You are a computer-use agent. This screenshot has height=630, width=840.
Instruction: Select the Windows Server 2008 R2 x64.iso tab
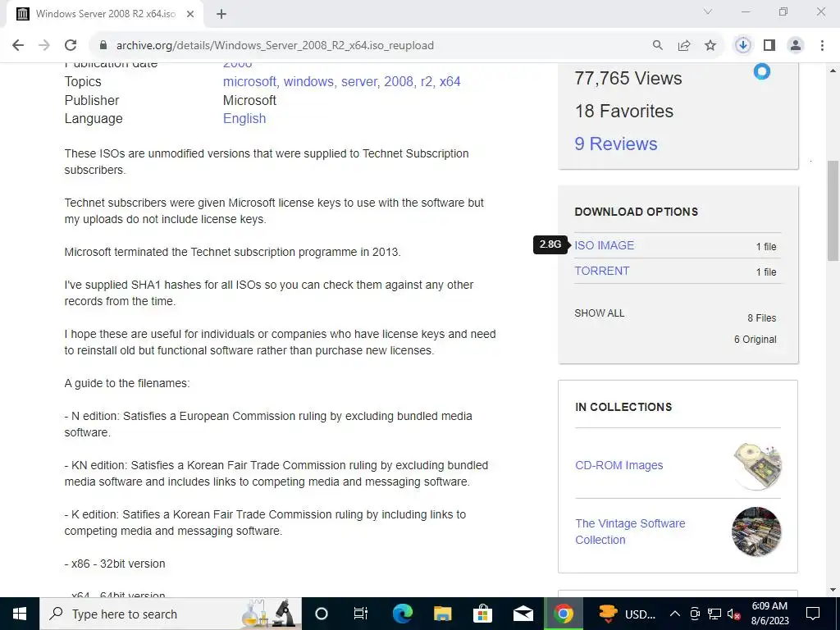105,14
